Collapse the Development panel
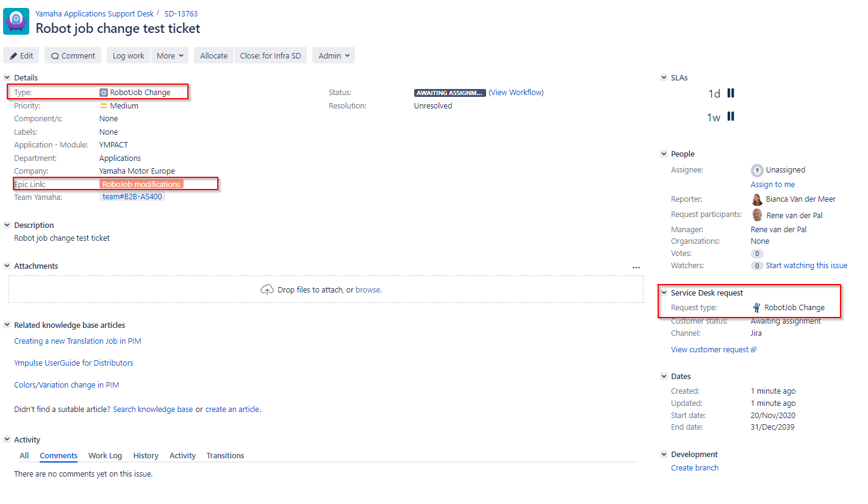 tap(664, 454)
